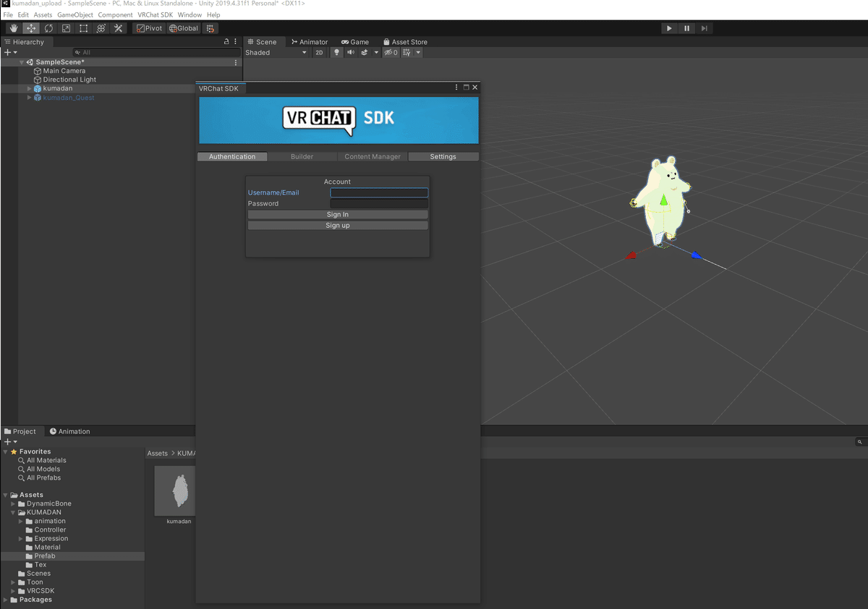Viewport: 868px width, 609px height.
Task: Open the SDK Settings tab
Action: (443, 156)
